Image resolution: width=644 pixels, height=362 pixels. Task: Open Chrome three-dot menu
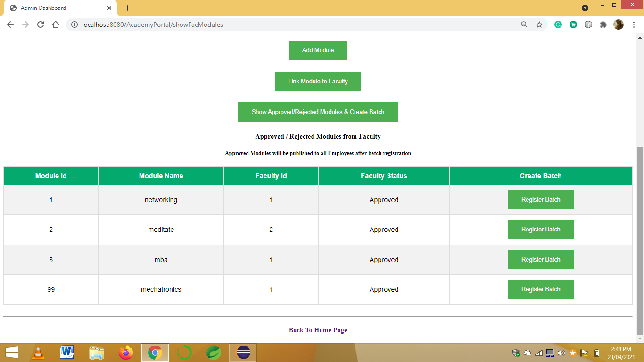[633, 25]
